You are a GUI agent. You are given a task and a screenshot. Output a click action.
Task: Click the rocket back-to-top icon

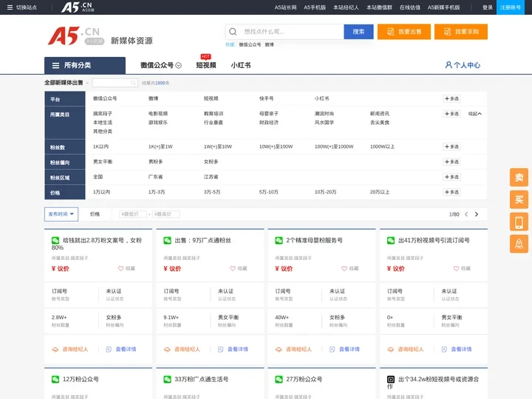click(x=519, y=244)
